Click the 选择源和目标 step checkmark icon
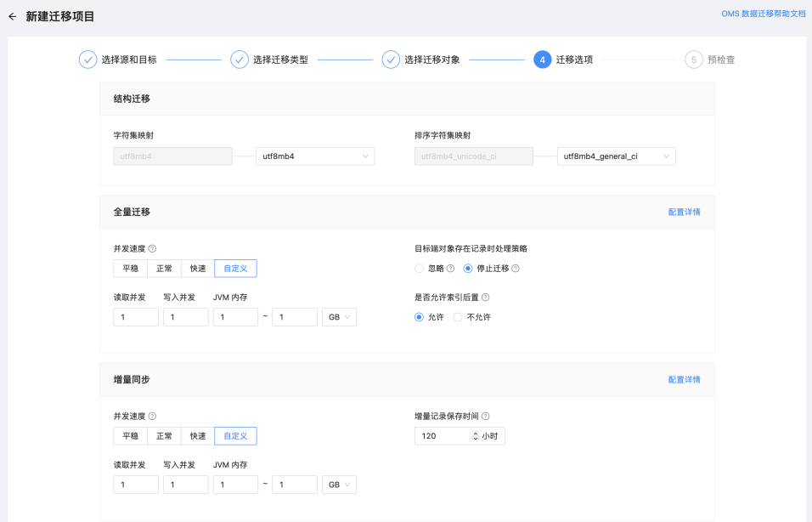Viewport: 812px width, 522px height. 88,60
